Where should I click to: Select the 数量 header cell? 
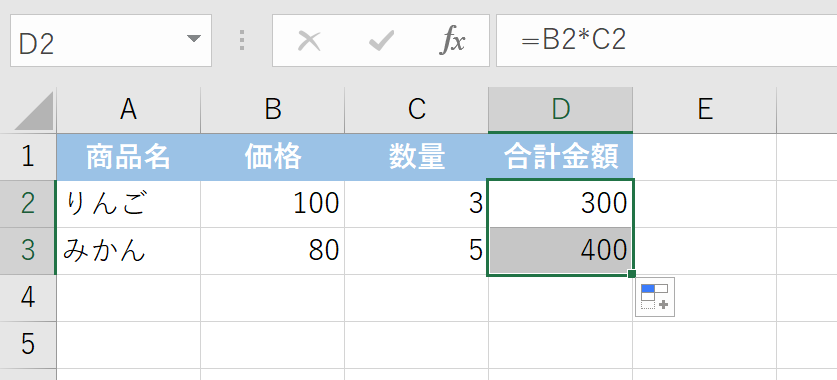tap(416, 157)
